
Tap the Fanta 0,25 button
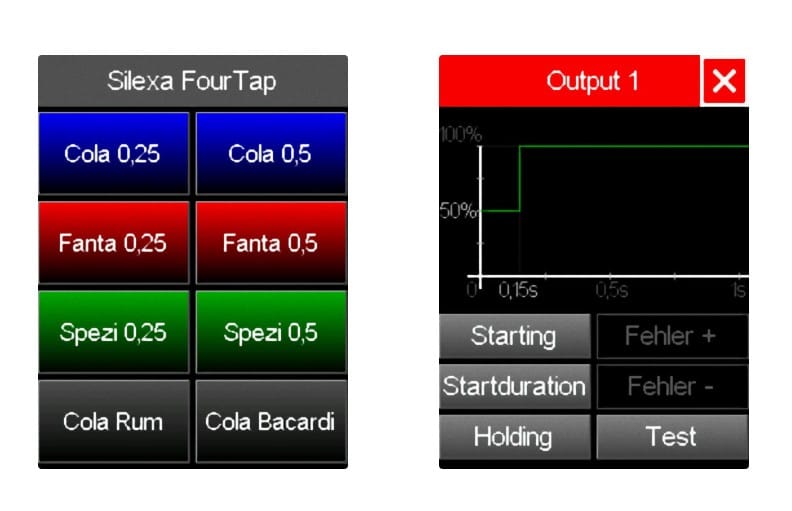point(114,242)
